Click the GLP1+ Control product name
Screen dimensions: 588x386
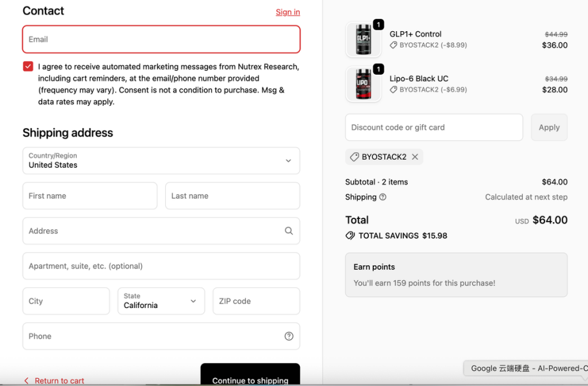click(x=416, y=34)
